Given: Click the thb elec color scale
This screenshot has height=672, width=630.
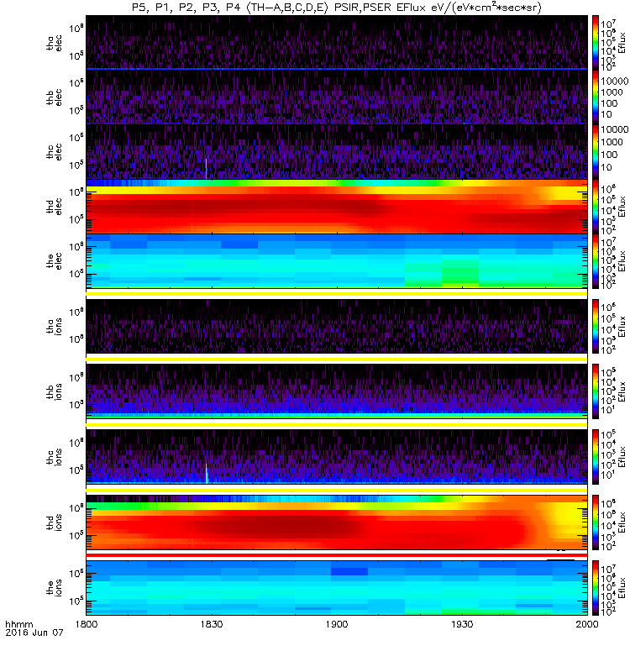Looking at the screenshot, I should (x=596, y=97).
